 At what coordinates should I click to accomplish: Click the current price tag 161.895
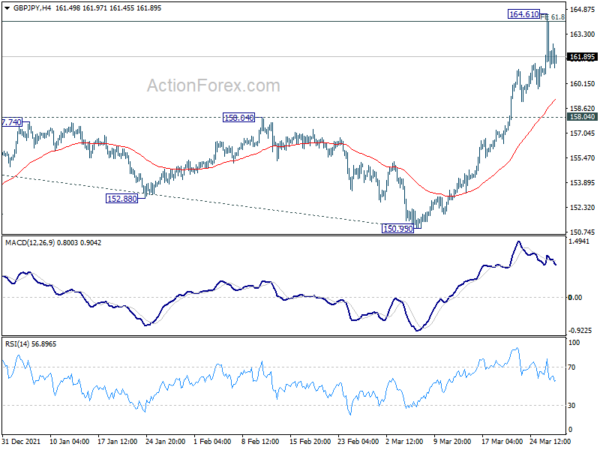click(582, 57)
